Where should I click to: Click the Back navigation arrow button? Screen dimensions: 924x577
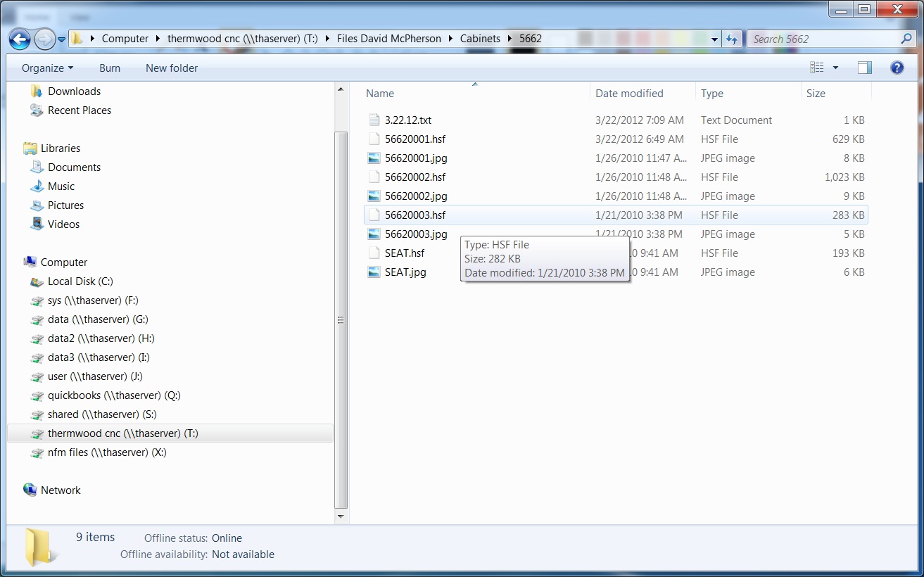[20, 39]
